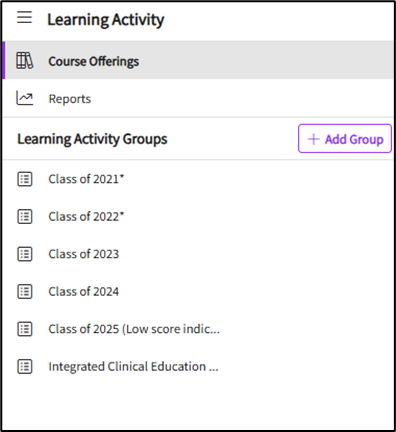Click the Integrated Clinical Education list icon
Screen dimensions: 396x432
[x=25, y=367]
